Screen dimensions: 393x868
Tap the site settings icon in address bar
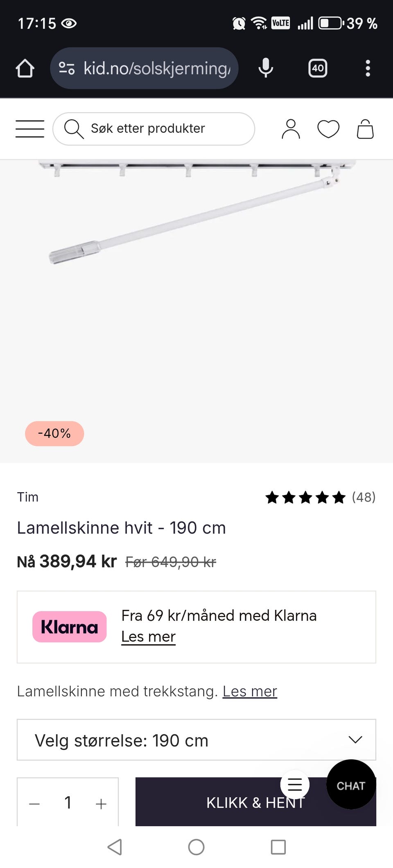67,68
